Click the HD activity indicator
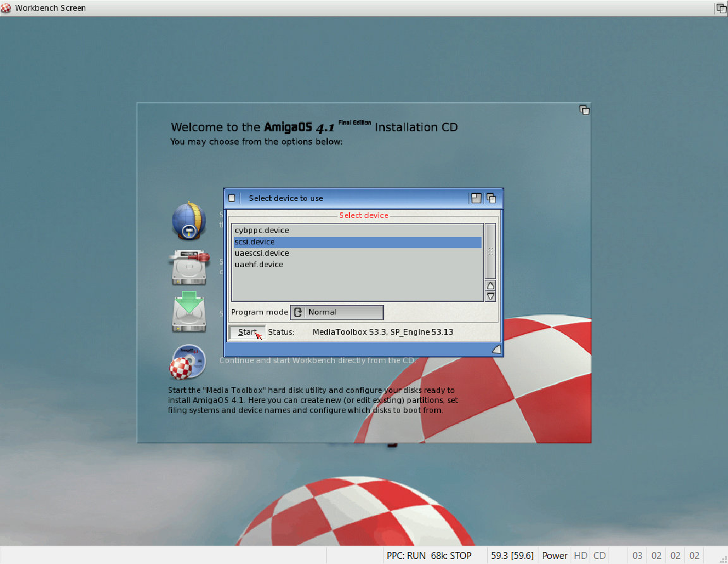728x564 pixels. 581,556
